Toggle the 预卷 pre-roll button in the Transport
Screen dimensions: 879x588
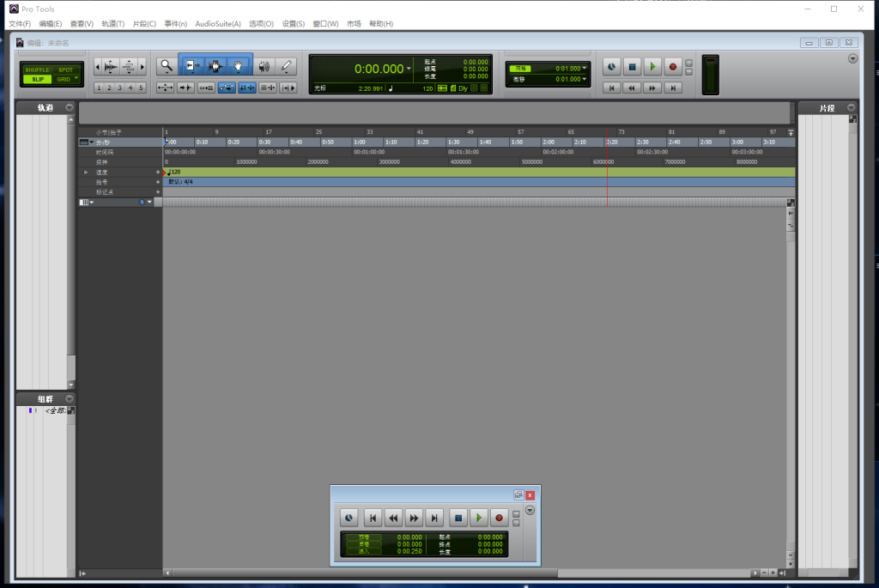[x=364, y=537]
